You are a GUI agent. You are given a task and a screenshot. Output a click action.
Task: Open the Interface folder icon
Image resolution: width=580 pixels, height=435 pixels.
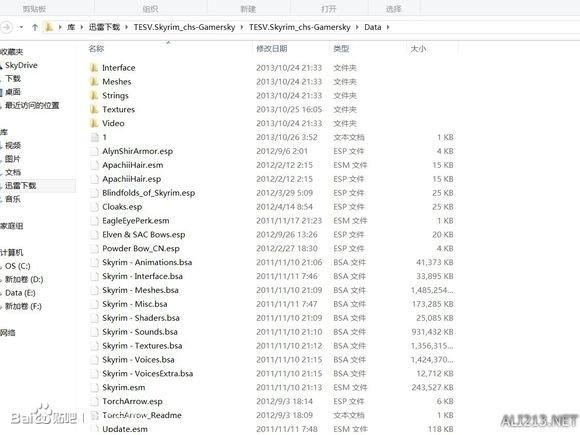(x=94, y=68)
